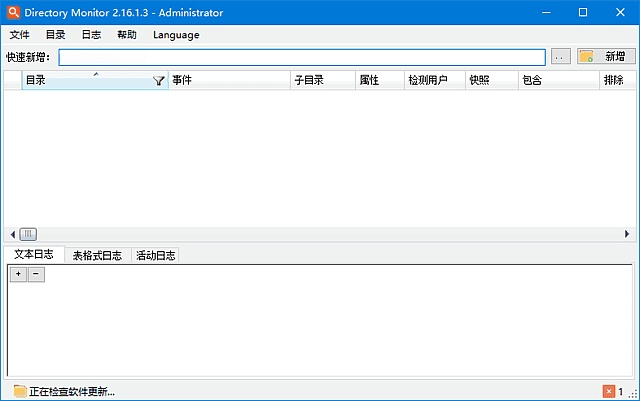Image resolution: width=640 pixels, height=401 pixels.
Task: Switch to the 活动日志 tab
Action: click(156, 255)
